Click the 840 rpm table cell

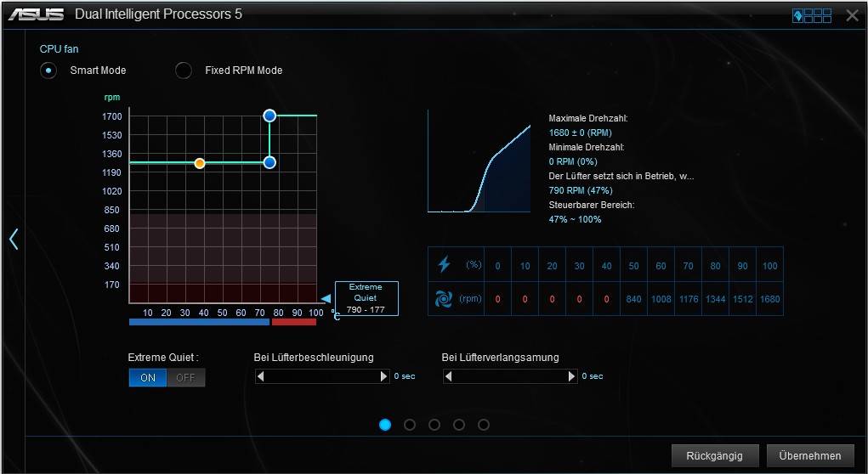[x=634, y=299]
